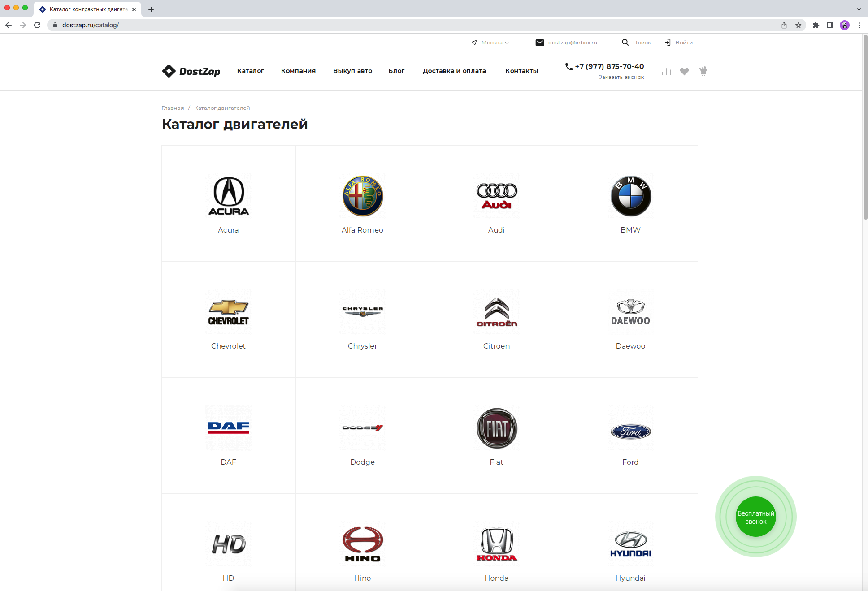Reload the page in Chrome

pos(37,25)
